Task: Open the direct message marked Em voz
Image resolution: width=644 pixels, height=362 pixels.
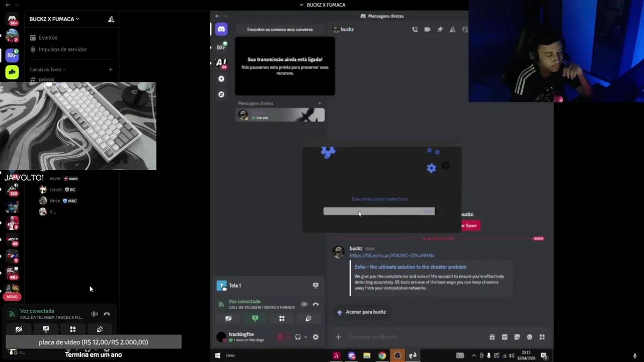Action: click(280, 115)
